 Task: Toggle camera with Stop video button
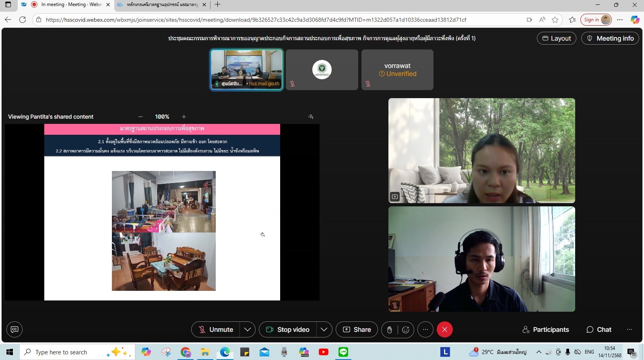point(288,330)
